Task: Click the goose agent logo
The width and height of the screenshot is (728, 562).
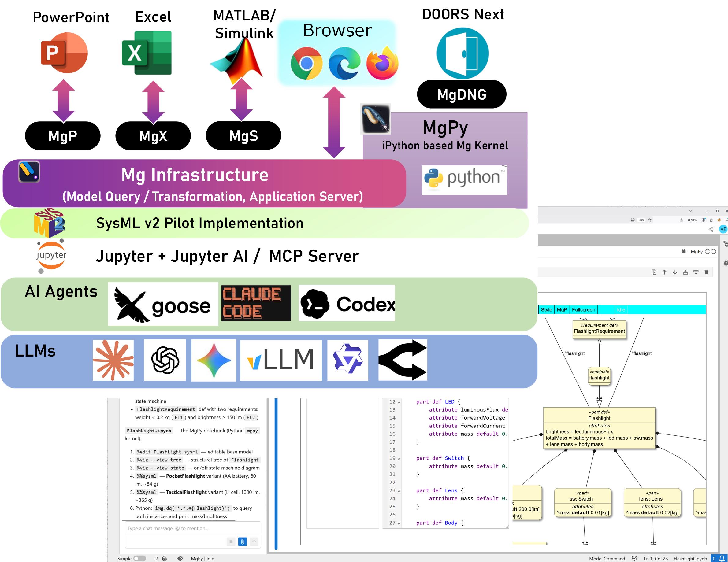Action: 163,304
